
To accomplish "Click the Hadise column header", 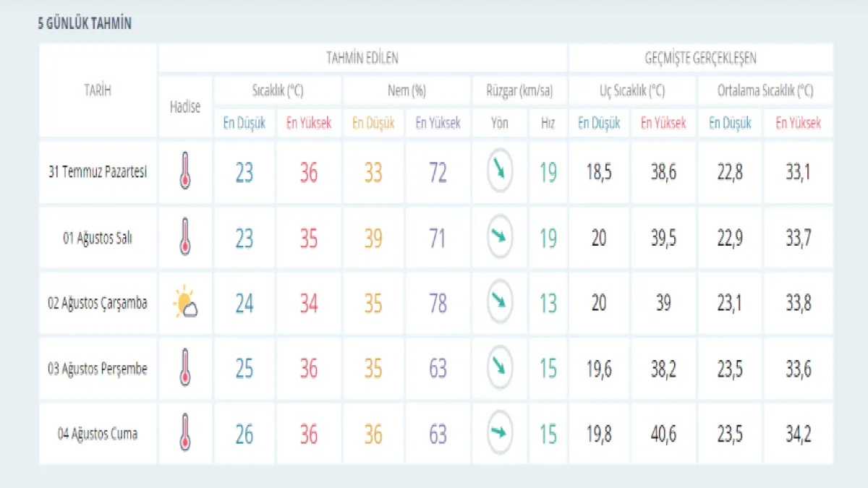I will click(185, 106).
